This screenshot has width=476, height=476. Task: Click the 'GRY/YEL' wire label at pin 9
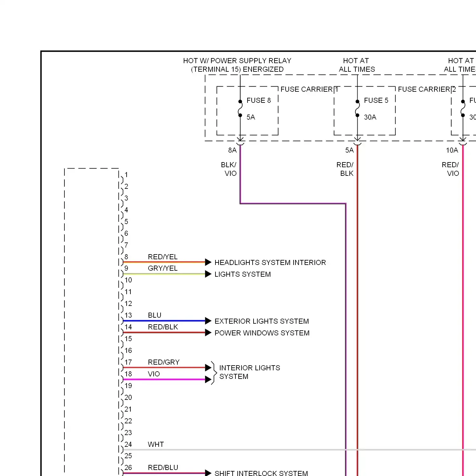[162, 268]
